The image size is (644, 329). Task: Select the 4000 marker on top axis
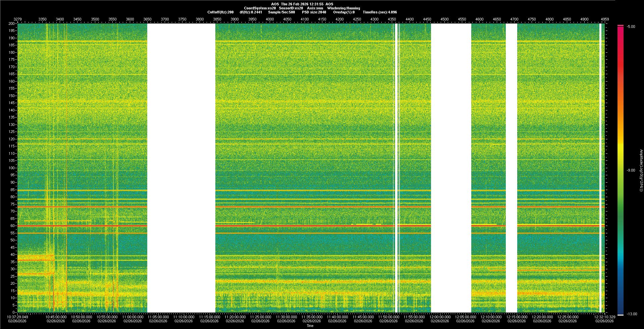270,19
